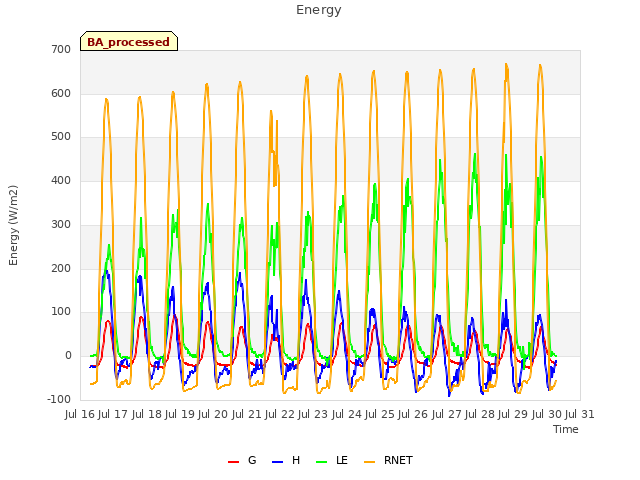Screen dimensions: 640x480
Task: Click the 600 y-axis tick label
Action: 61,93
